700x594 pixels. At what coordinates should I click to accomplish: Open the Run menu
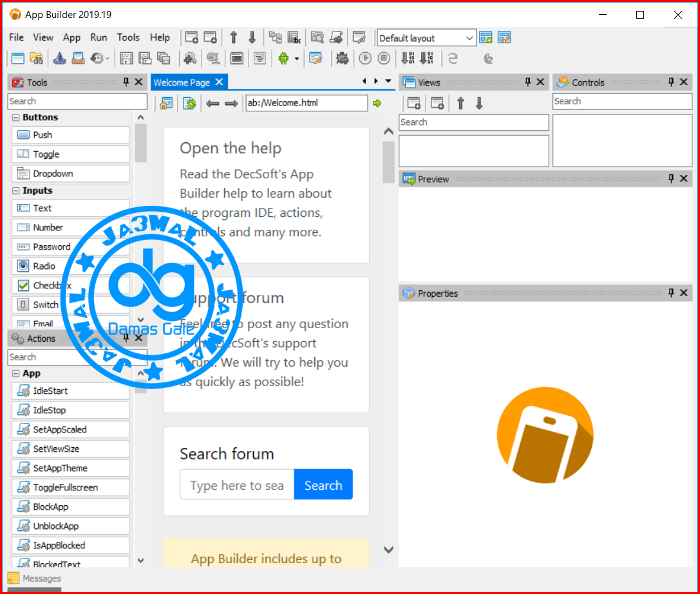(99, 37)
